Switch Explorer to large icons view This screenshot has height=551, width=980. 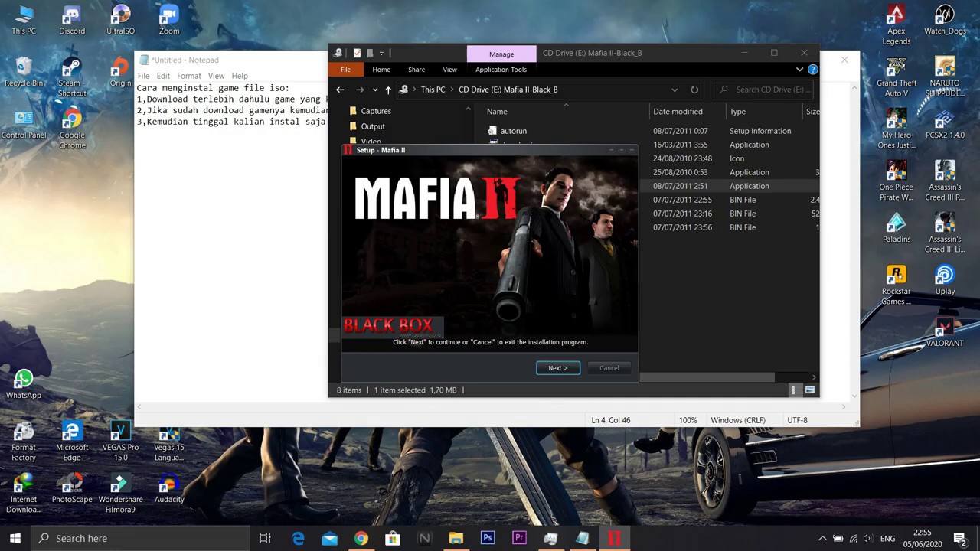pyautogui.click(x=809, y=390)
